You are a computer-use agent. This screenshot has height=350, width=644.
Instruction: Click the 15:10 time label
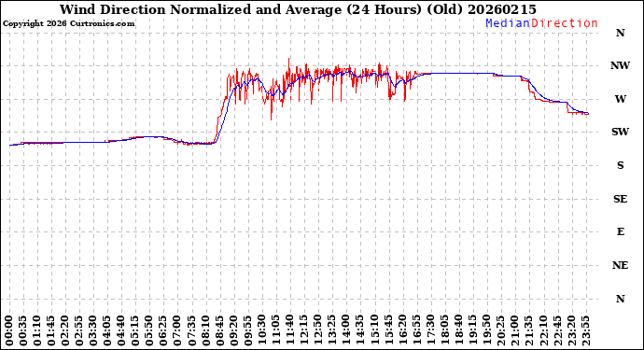pos(374,330)
